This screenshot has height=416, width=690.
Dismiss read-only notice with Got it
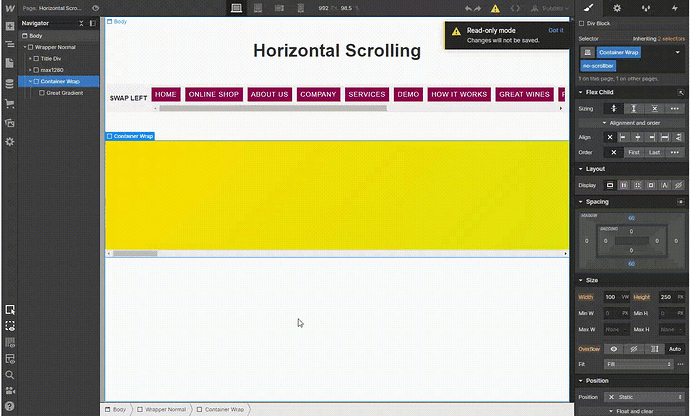[555, 30]
